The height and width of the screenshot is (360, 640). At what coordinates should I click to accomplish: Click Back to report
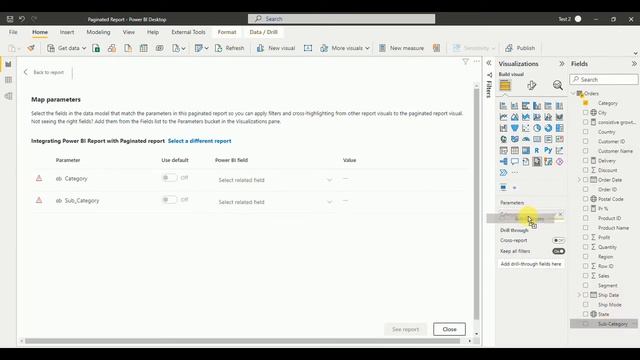coord(44,72)
